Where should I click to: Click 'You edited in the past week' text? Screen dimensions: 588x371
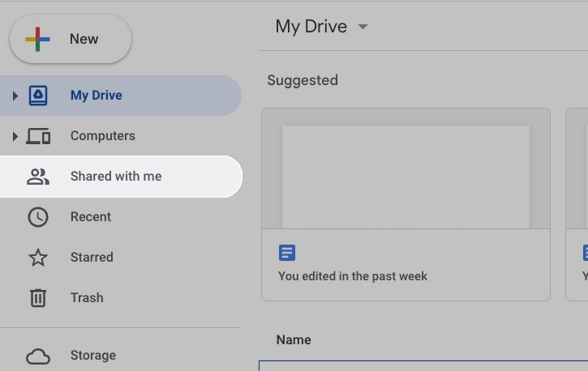[x=353, y=276]
